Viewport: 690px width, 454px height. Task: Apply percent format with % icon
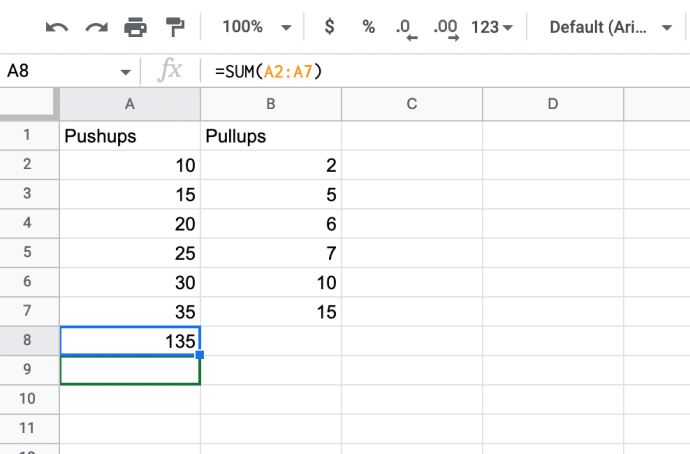368,27
